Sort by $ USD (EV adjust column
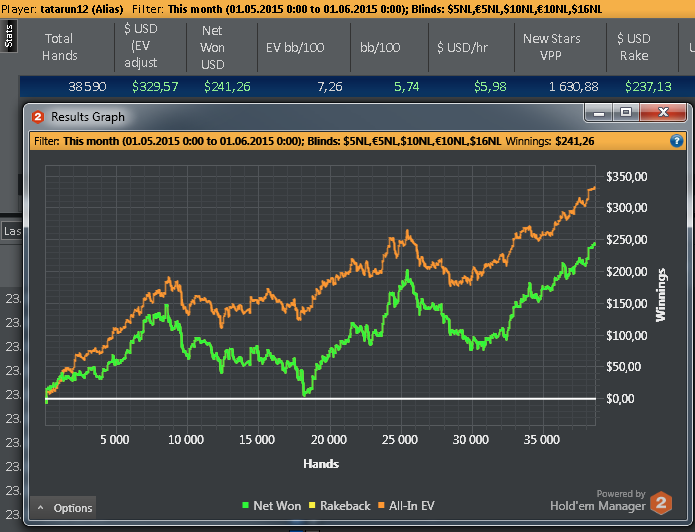The image size is (695, 532). [x=141, y=46]
